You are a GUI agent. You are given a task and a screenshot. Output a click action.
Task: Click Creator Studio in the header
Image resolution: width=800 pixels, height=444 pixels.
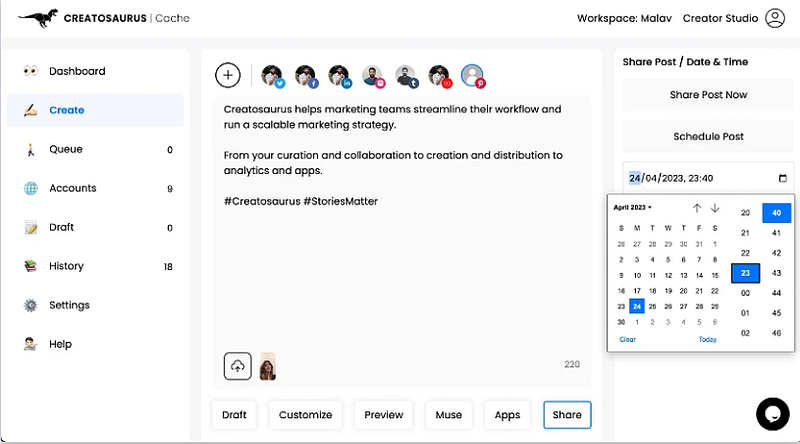point(720,18)
